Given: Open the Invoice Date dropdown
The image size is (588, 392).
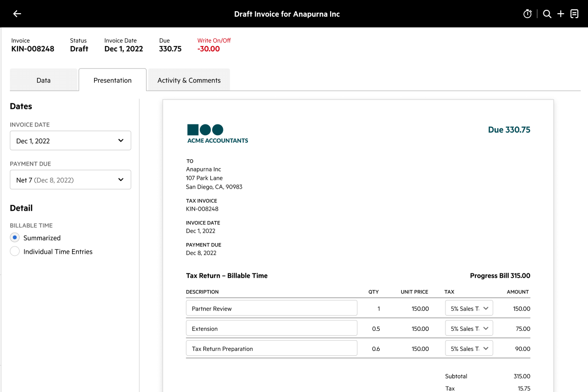Looking at the screenshot, I should [x=71, y=141].
